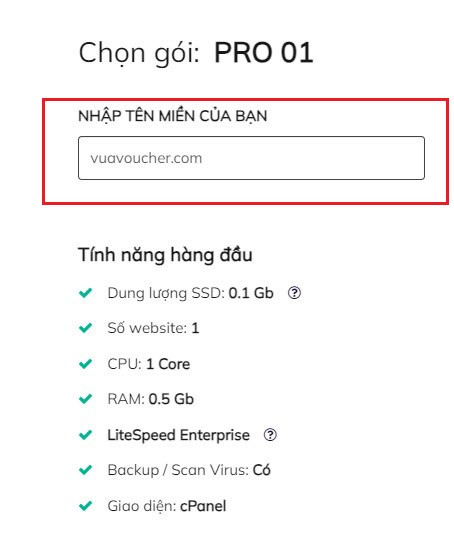Open the SSD storage help icon

click(x=294, y=293)
